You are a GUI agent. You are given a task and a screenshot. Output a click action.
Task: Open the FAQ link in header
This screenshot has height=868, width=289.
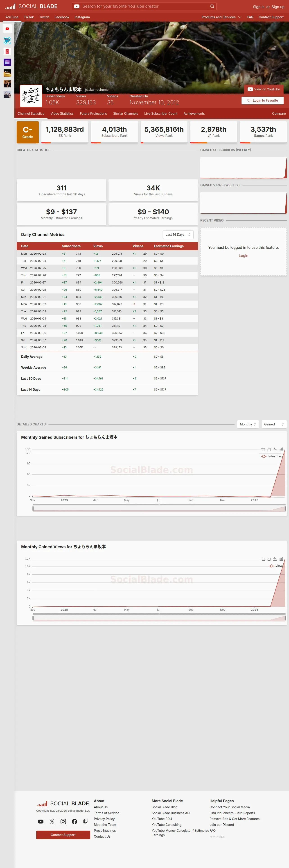(250, 17)
